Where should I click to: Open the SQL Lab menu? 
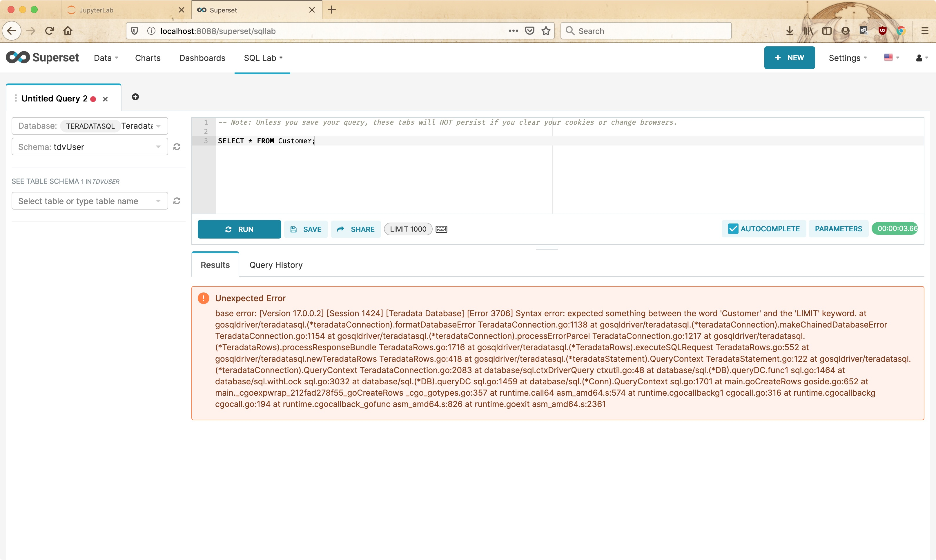[x=263, y=58]
